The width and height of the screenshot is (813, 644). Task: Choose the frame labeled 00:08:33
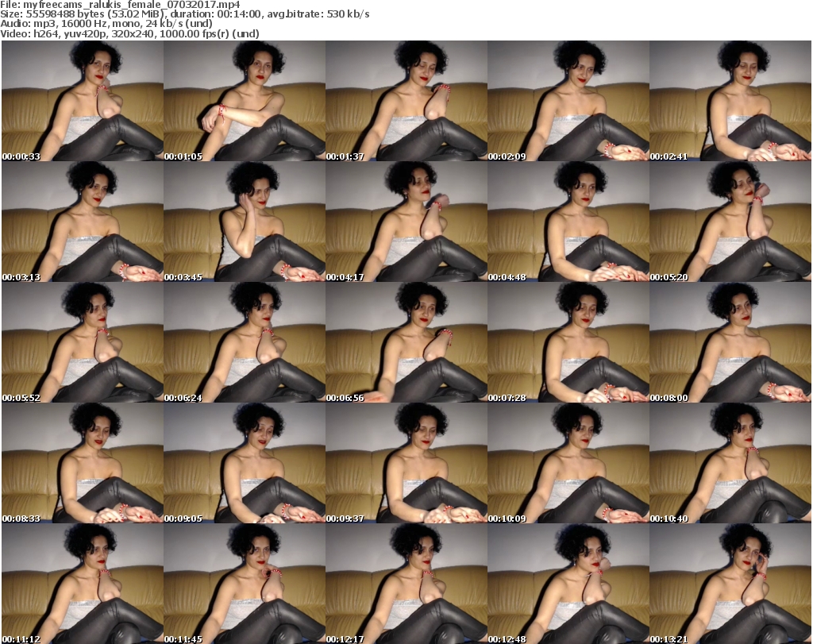[83, 463]
